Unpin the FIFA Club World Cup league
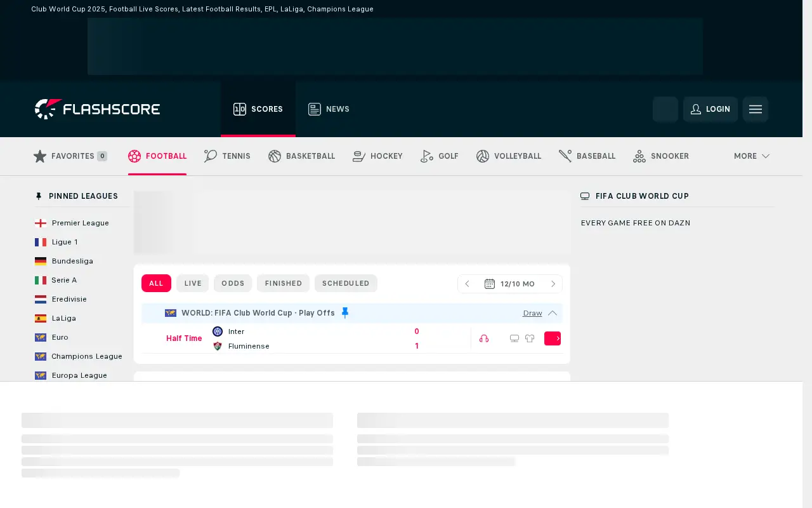Screen dimensions: 812x508 pyautogui.click(x=345, y=313)
